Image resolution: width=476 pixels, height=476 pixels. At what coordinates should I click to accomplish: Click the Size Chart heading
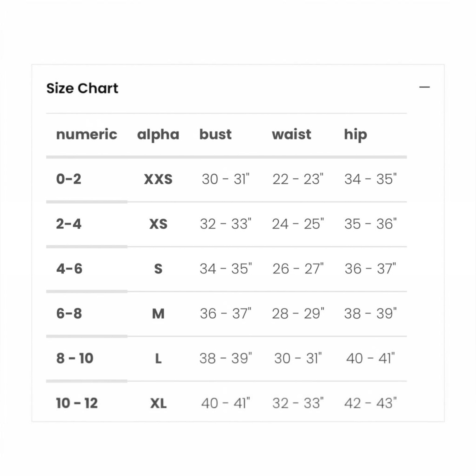pos(82,88)
